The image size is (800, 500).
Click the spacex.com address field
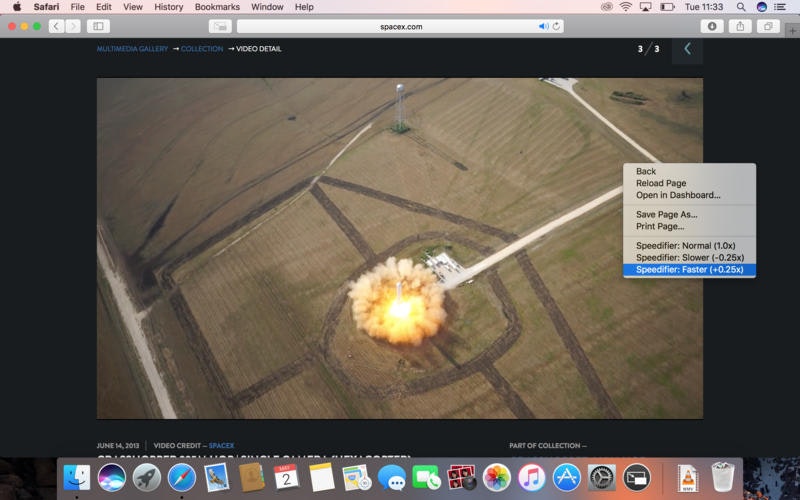point(401,26)
